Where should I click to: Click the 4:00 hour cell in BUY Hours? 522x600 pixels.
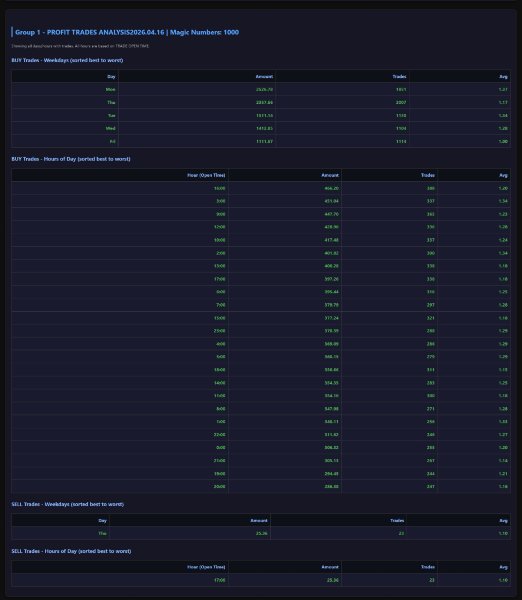[120, 344]
